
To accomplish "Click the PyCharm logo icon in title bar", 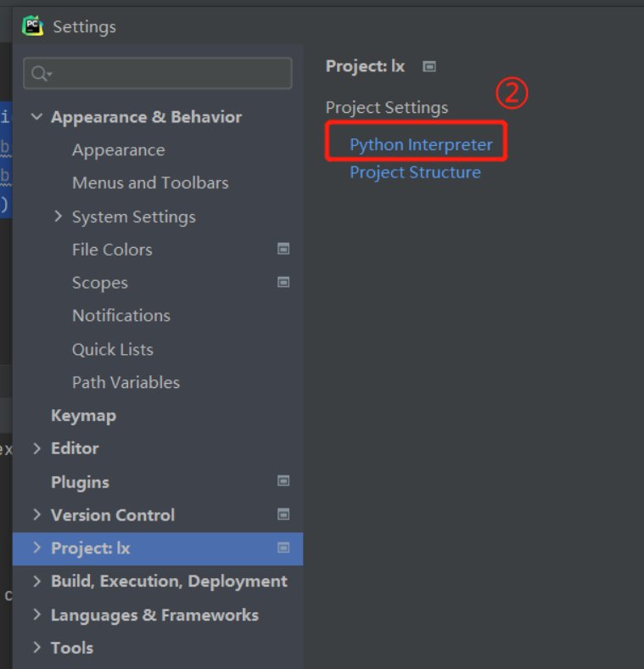I will pos(32,26).
